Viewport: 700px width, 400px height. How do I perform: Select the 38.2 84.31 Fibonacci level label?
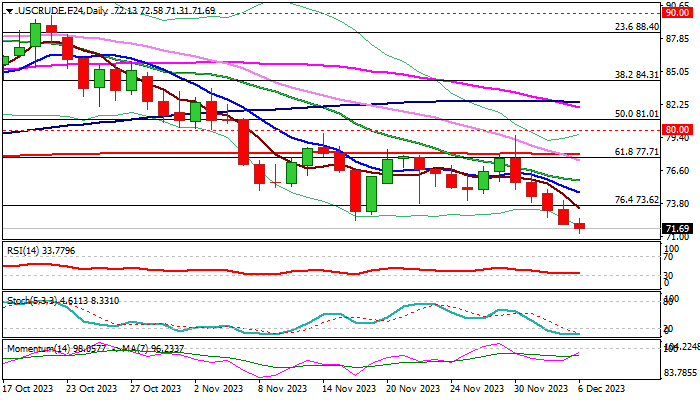click(x=637, y=75)
